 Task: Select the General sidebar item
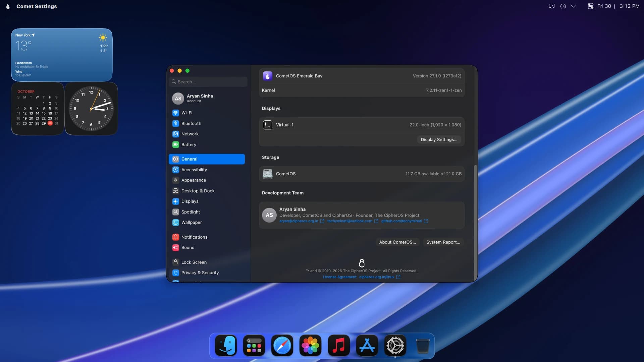pyautogui.click(x=207, y=159)
